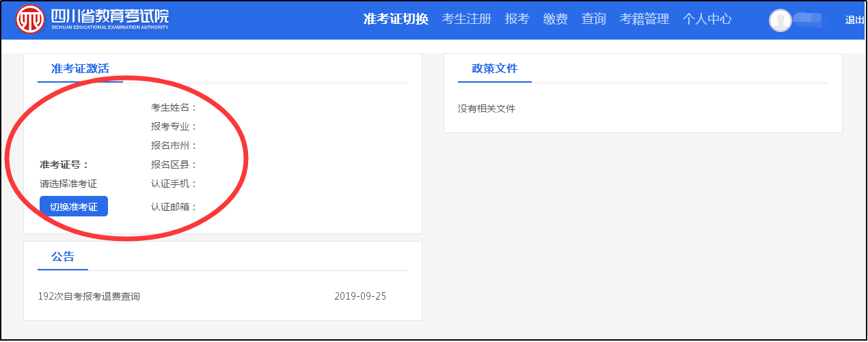Navigate to 考籍管理

click(x=644, y=19)
